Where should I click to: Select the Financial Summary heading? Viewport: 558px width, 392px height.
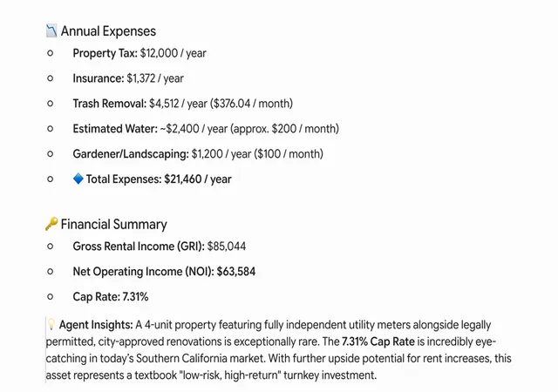pos(113,225)
